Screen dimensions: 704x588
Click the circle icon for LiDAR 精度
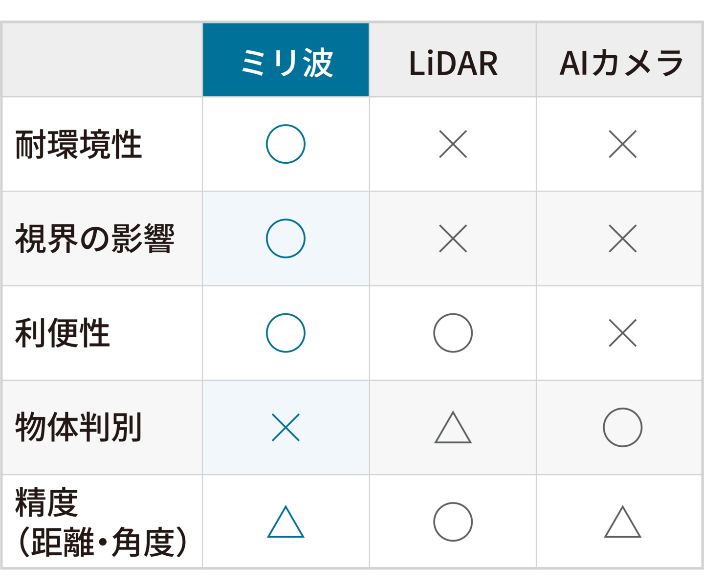point(453,522)
